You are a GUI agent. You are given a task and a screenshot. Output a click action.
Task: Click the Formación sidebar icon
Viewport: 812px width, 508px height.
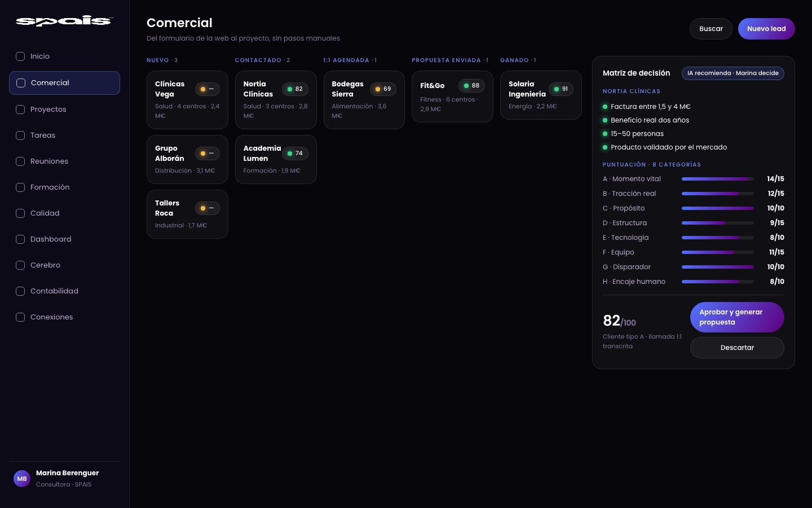(x=20, y=187)
